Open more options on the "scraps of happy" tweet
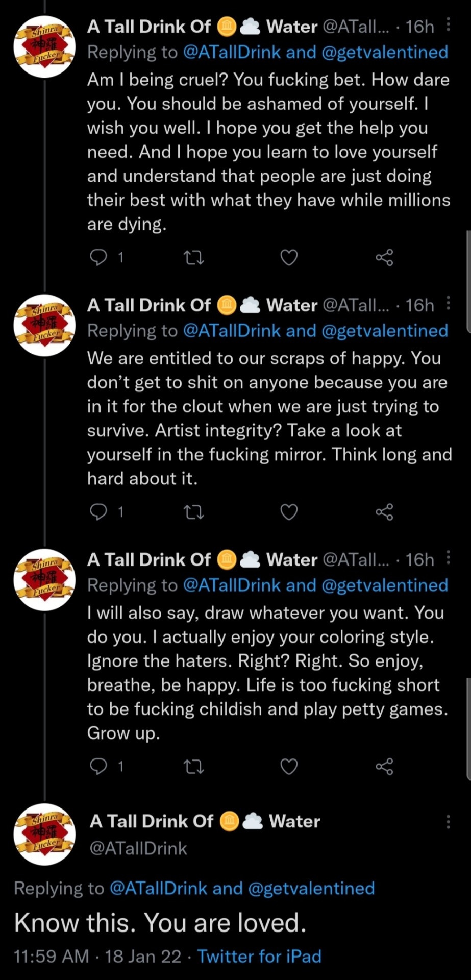 448,303
